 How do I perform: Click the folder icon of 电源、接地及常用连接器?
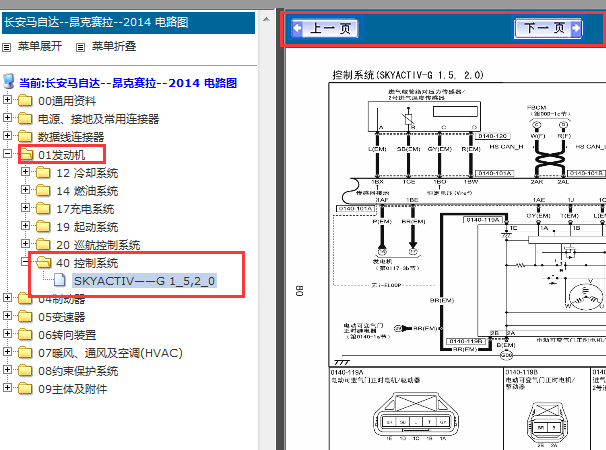(25, 118)
